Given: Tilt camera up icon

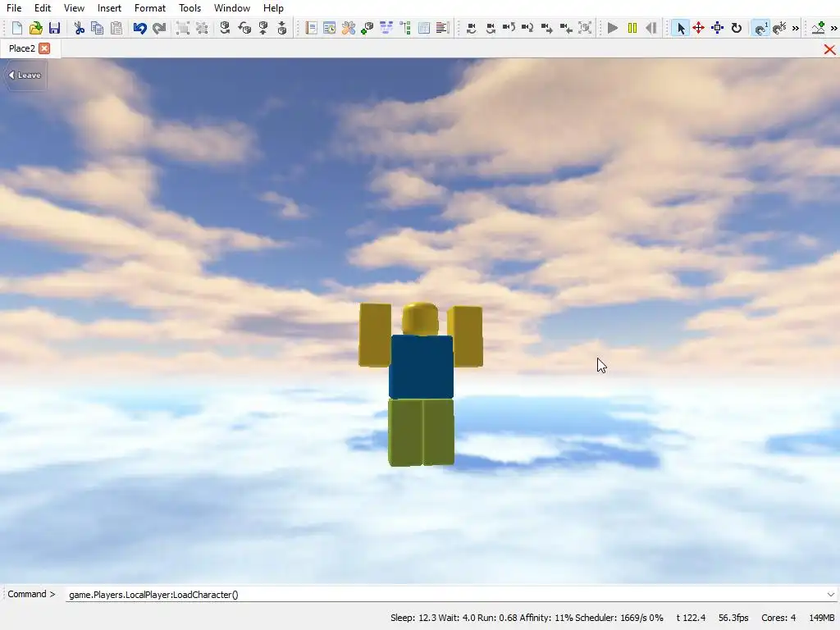Looking at the screenshot, I should pos(472,29).
